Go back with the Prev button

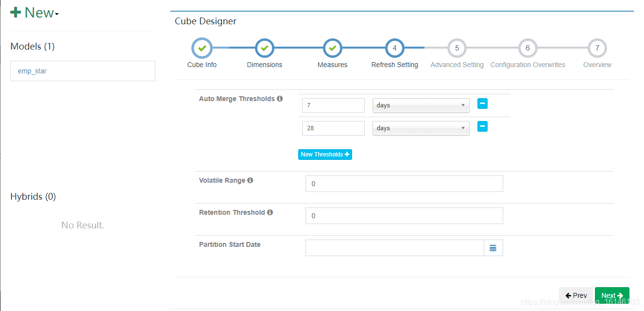[576, 295]
